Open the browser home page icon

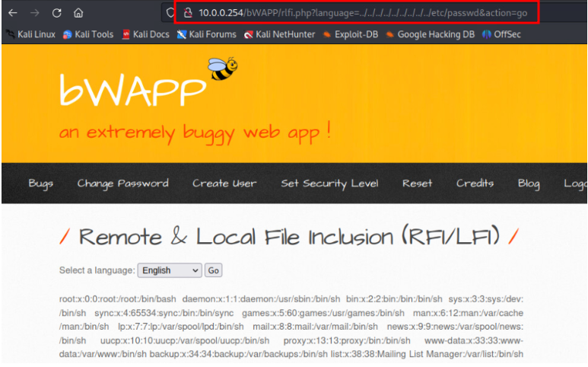click(78, 13)
